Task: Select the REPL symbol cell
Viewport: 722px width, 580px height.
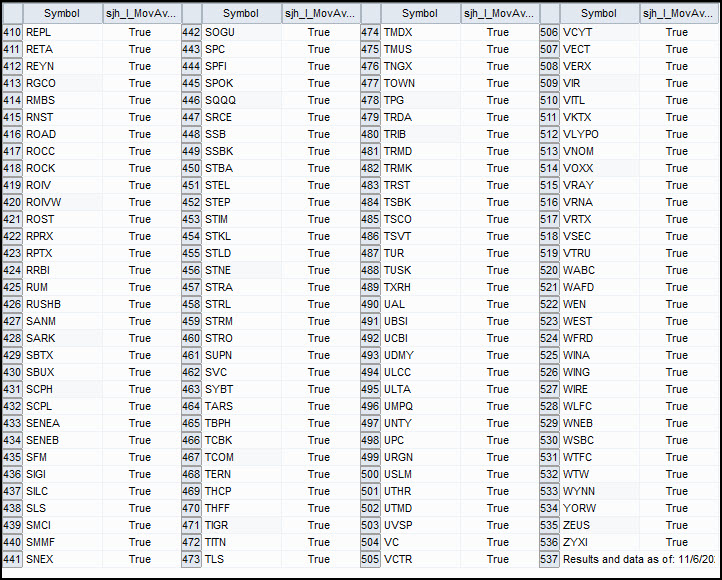Action: 63,32
